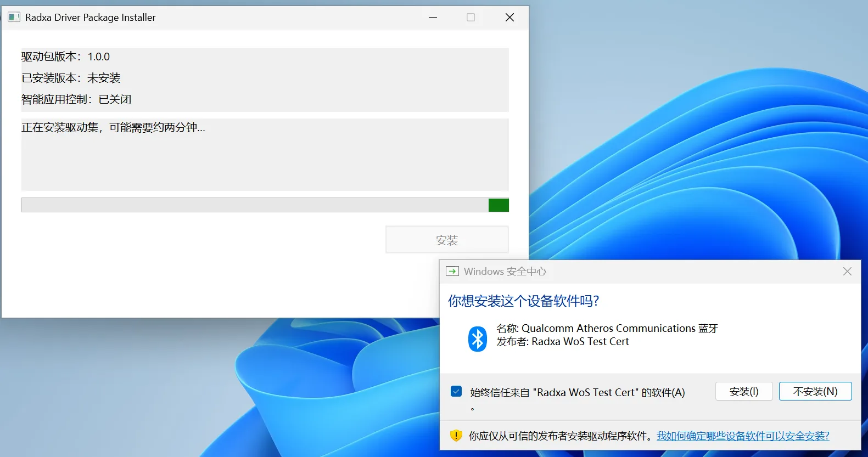
Task: Click the disabled 安装 button in Radxa installer
Action: click(x=447, y=240)
